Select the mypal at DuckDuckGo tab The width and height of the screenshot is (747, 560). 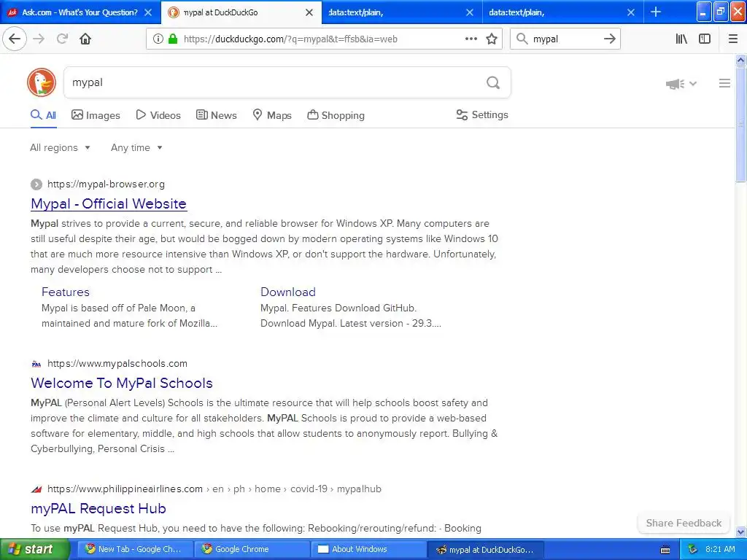pos(241,12)
